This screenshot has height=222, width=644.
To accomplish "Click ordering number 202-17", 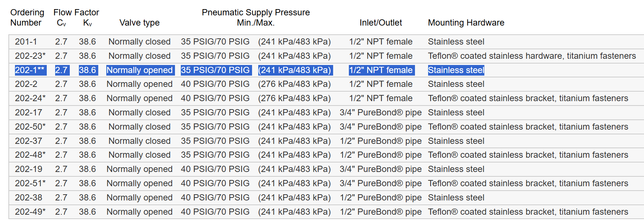I will click(28, 112).
